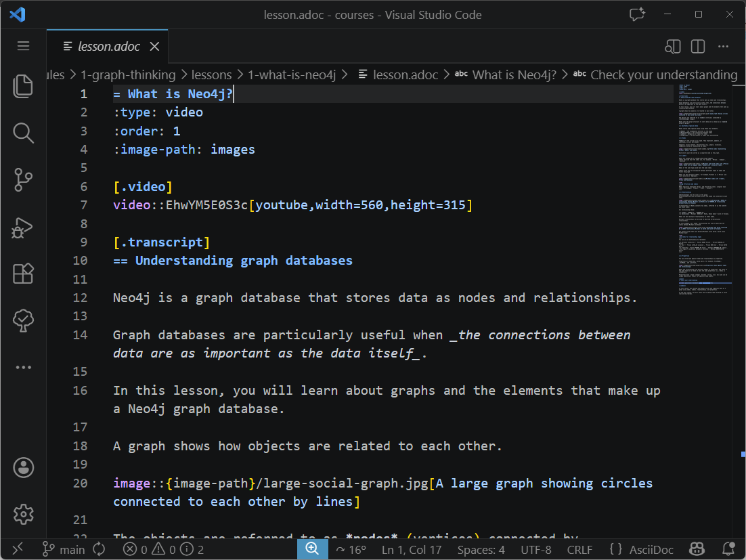Change indentation via Spaces: 4
This screenshot has height=560, width=746.
point(481,550)
